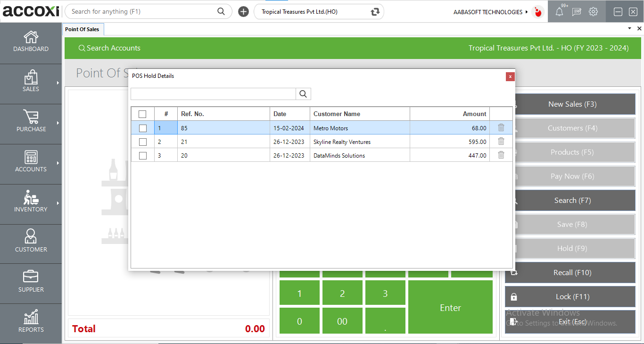Expand the Inventory sidebar submenu arrow

tap(58, 203)
